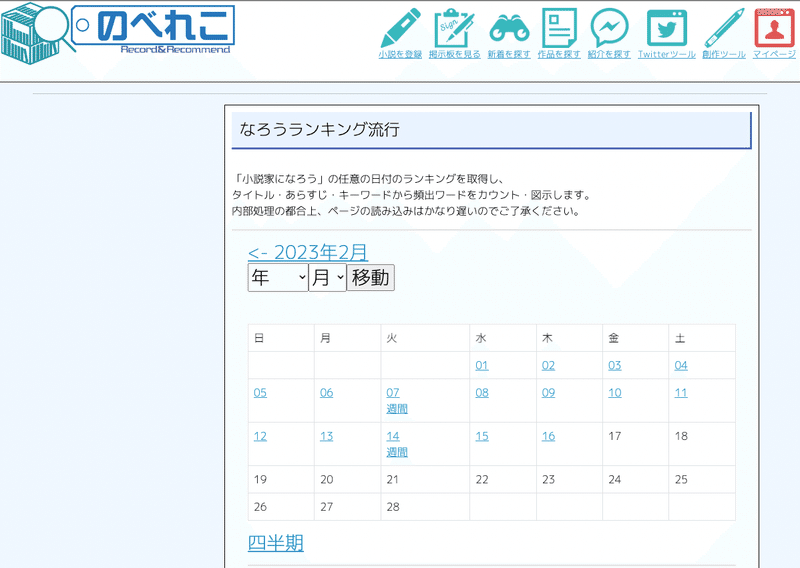
Task: Open the ranking for date 13
Action: coord(326,436)
